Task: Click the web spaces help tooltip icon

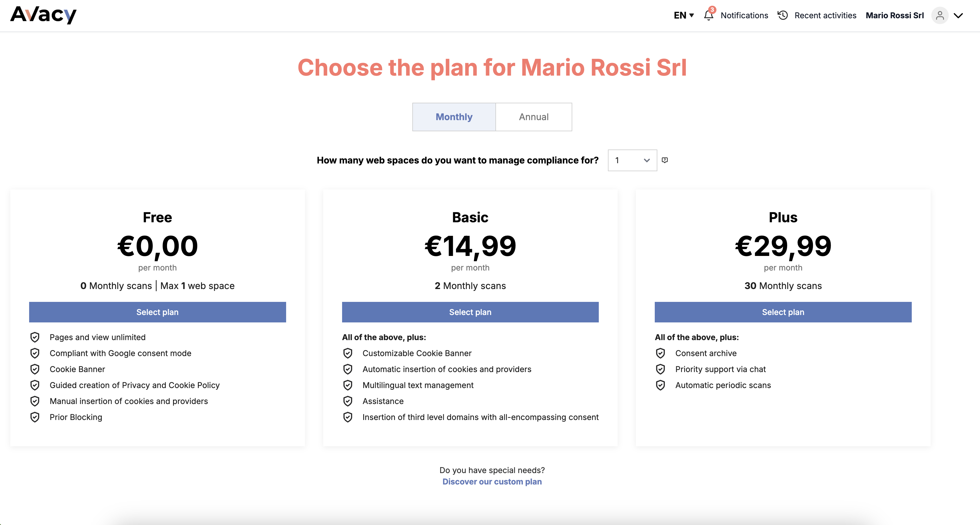Action: point(665,160)
